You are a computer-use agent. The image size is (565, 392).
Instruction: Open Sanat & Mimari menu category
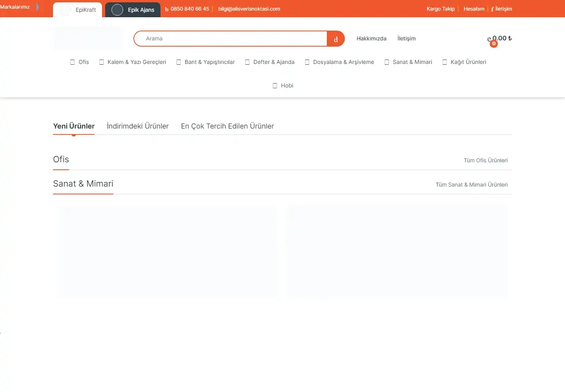pos(408,62)
